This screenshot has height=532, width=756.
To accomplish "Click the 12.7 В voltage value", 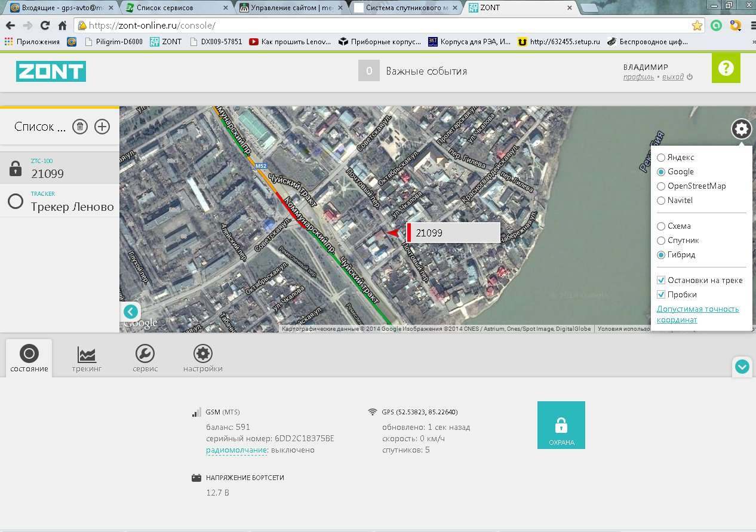I will [x=217, y=493].
